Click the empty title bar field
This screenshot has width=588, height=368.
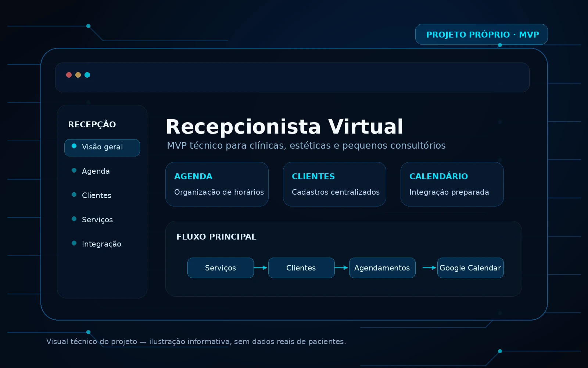pos(292,77)
